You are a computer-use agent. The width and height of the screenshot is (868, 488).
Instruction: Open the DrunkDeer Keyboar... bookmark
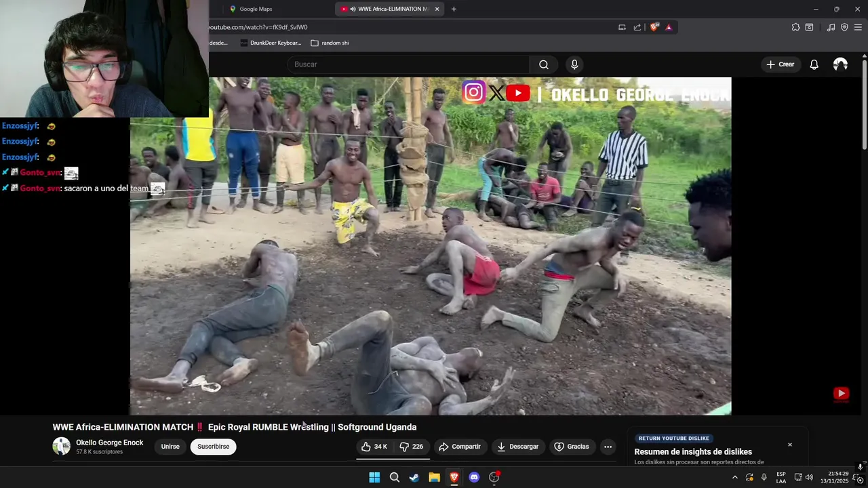271,43
